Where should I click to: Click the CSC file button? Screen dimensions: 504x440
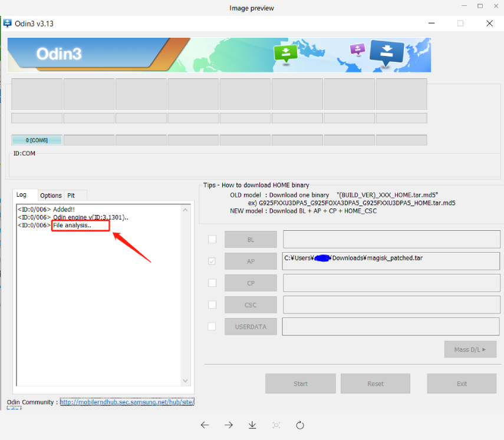point(251,305)
